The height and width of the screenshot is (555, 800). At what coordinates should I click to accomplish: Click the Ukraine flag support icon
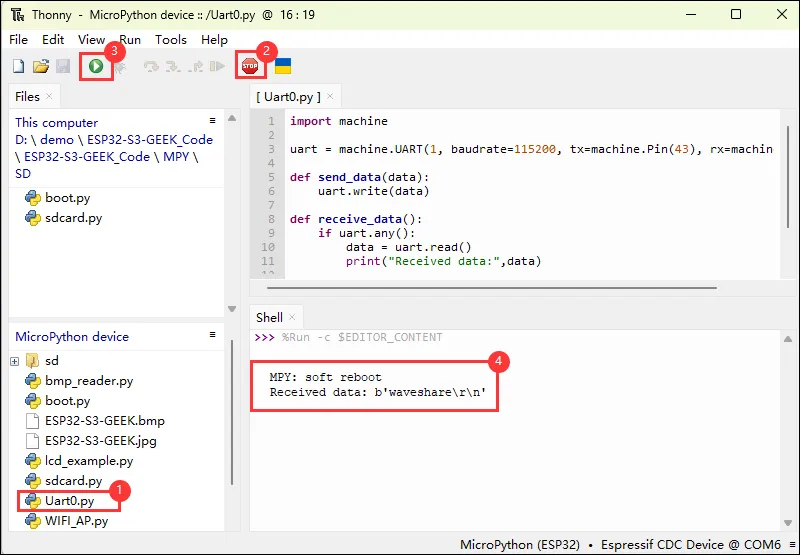(283, 67)
